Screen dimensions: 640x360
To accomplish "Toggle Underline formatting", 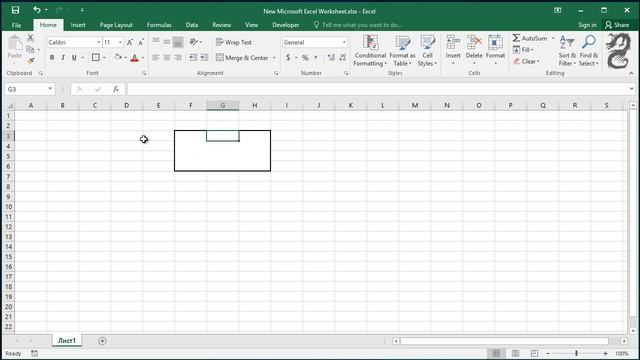I will [74, 58].
